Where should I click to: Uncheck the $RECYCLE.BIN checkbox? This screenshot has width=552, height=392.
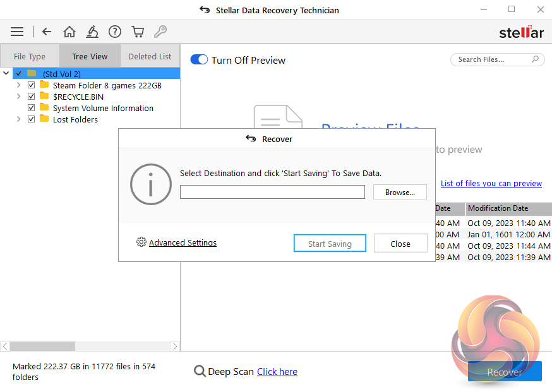32,96
